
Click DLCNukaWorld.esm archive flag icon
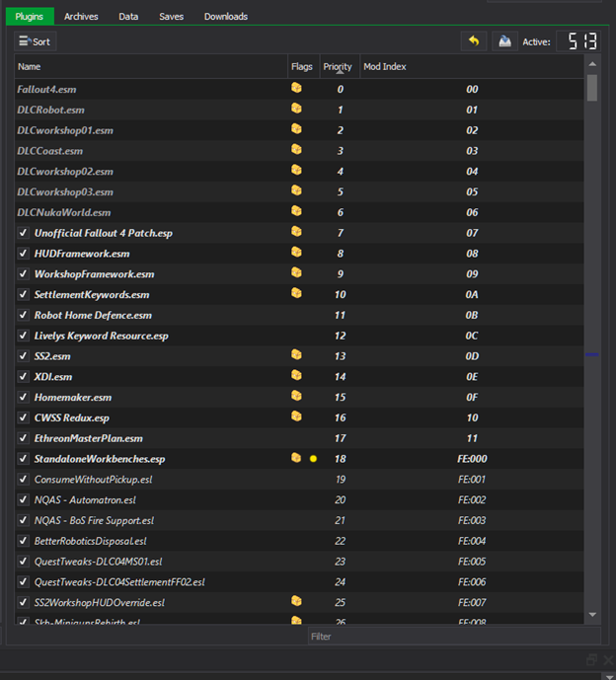296,211
